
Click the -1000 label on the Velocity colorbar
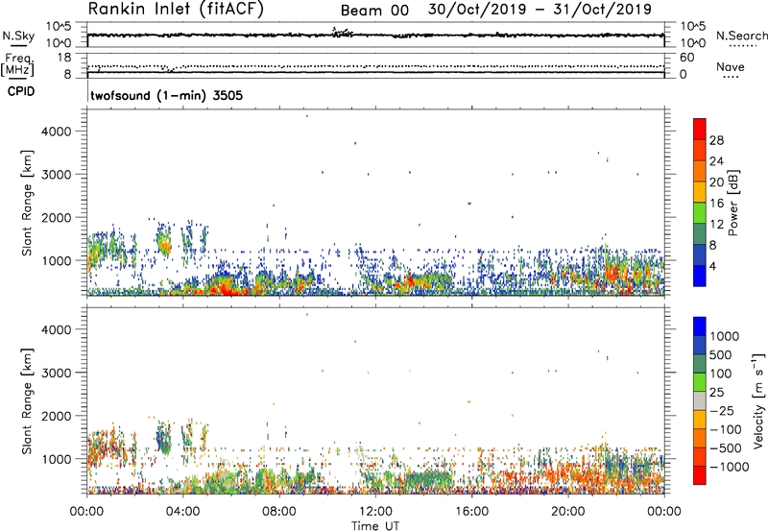pyautogui.click(x=730, y=467)
